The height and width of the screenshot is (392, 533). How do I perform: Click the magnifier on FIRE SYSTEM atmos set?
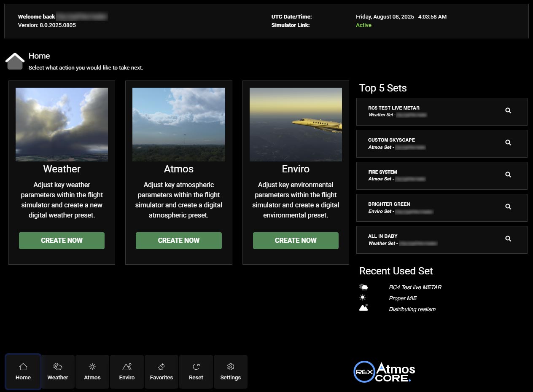[508, 175]
